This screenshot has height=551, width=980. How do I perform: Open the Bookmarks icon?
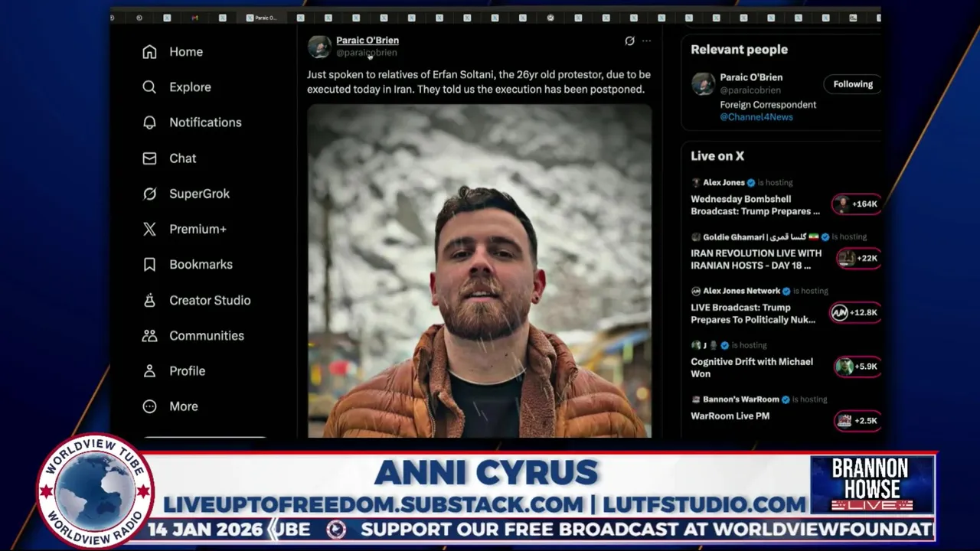pyautogui.click(x=149, y=265)
